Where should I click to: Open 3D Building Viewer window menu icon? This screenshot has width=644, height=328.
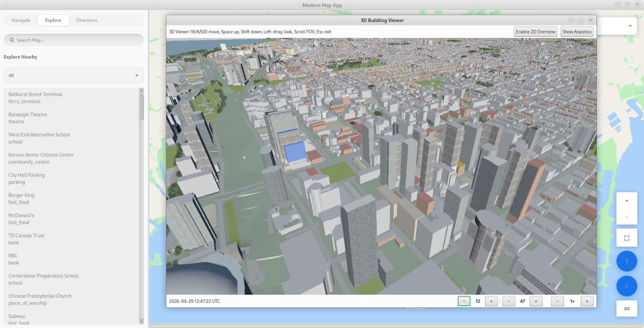171,19
